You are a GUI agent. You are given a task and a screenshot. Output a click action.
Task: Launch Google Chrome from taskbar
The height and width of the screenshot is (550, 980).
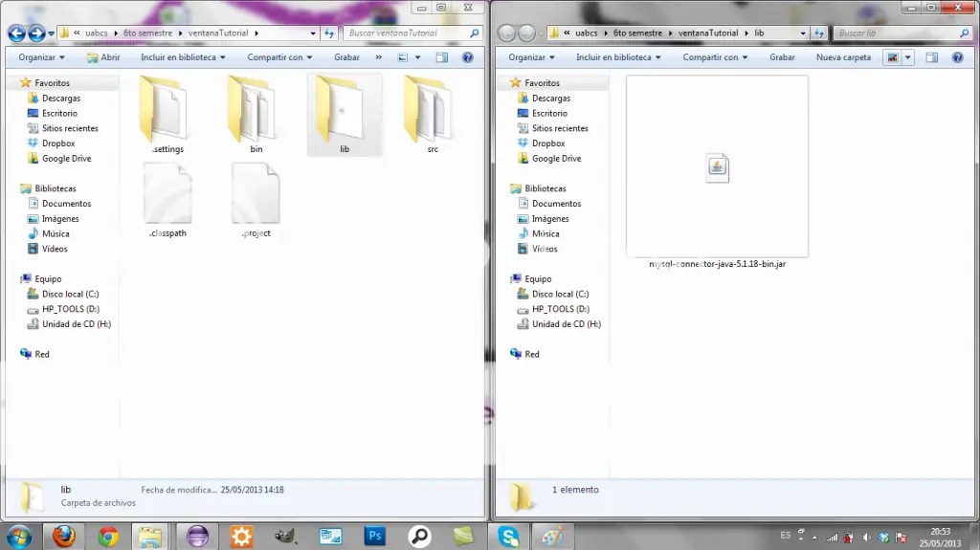pos(108,537)
